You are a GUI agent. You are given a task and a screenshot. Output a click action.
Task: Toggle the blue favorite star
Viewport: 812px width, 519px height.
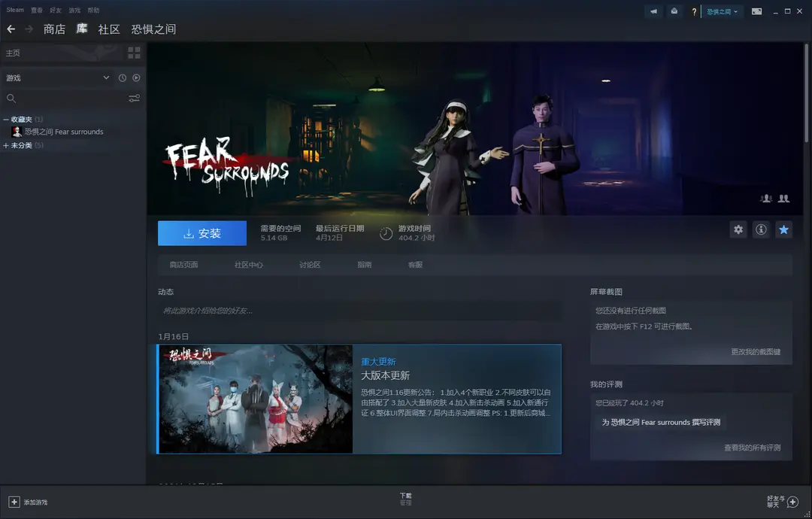(783, 229)
